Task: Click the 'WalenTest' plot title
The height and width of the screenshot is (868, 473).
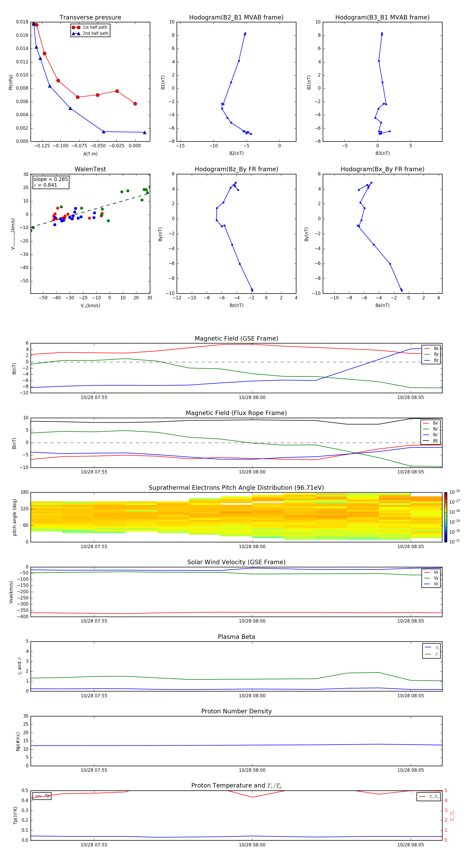Action: point(90,169)
